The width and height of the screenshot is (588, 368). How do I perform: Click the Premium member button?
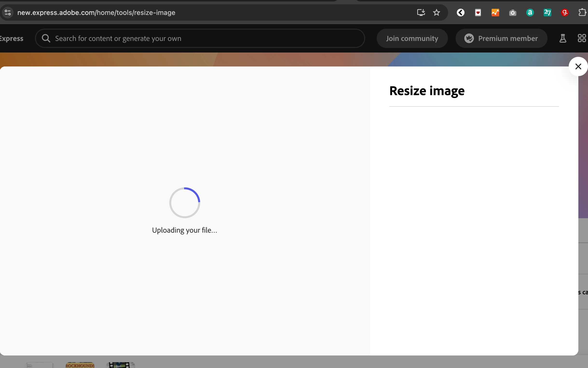(501, 39)
